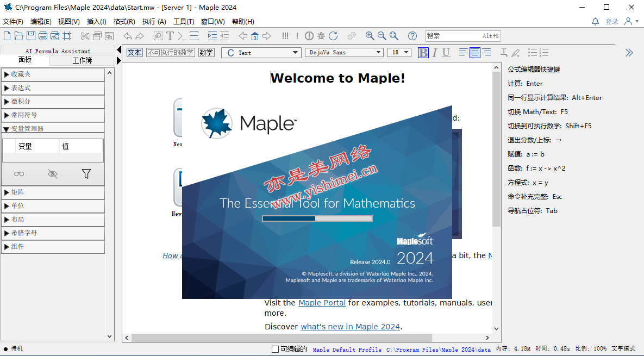Open help with the question mark icon

pos(412,36)
